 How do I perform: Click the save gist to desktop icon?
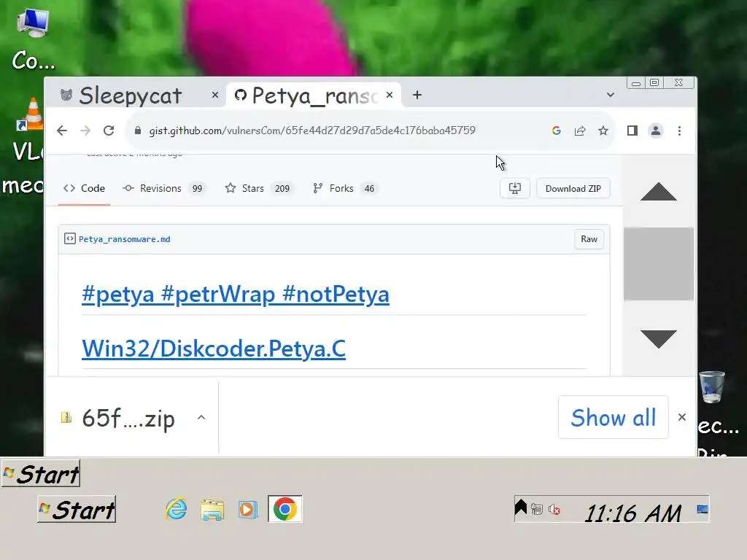click(515, 188)
